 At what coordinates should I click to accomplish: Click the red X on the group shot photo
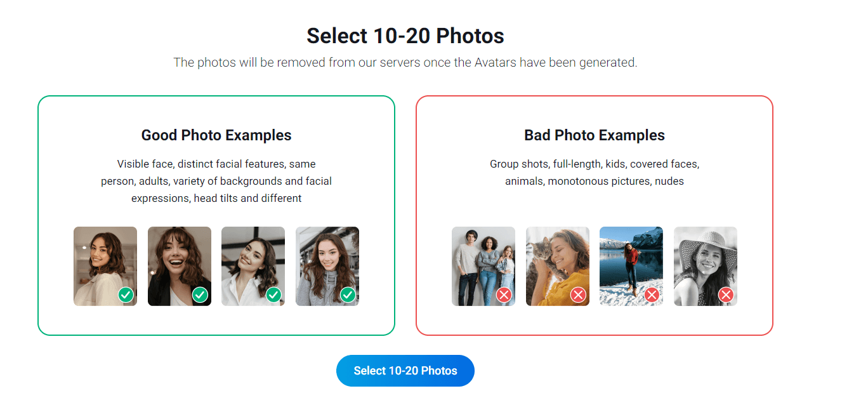click(x=504, y=295)
